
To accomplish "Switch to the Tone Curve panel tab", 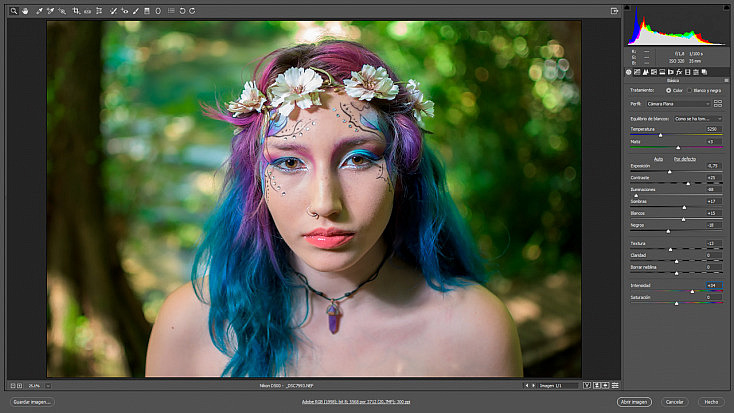I will pyautogui.click(x=637, y=72).
